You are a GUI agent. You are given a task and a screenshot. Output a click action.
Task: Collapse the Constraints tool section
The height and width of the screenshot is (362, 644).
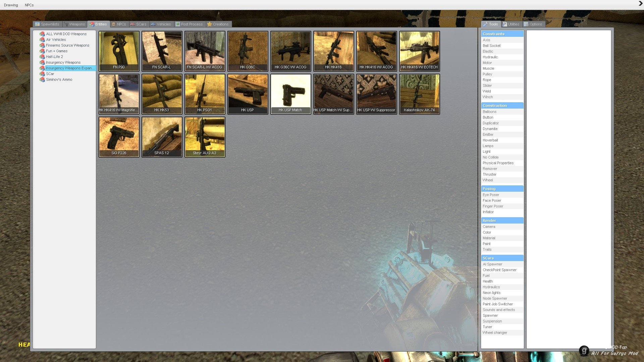[502, 34]
